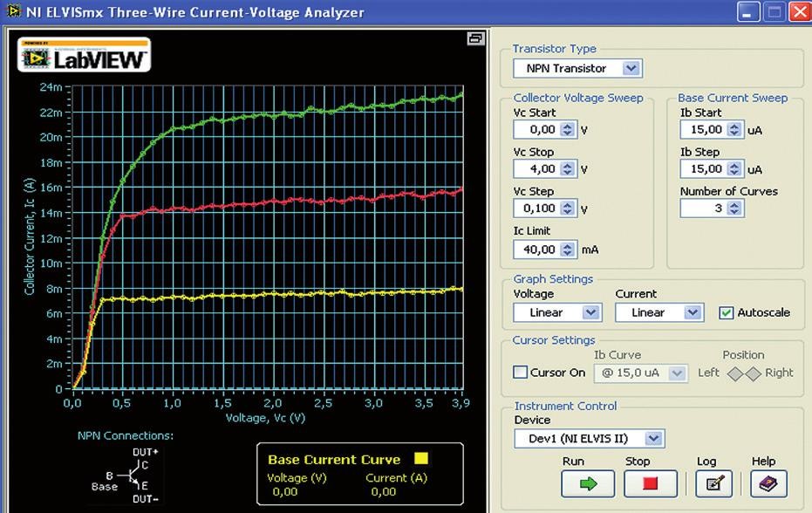The image size is (812, 513).
Task: Open the Transistor Type dropdown
Action: tap(631, 68)
